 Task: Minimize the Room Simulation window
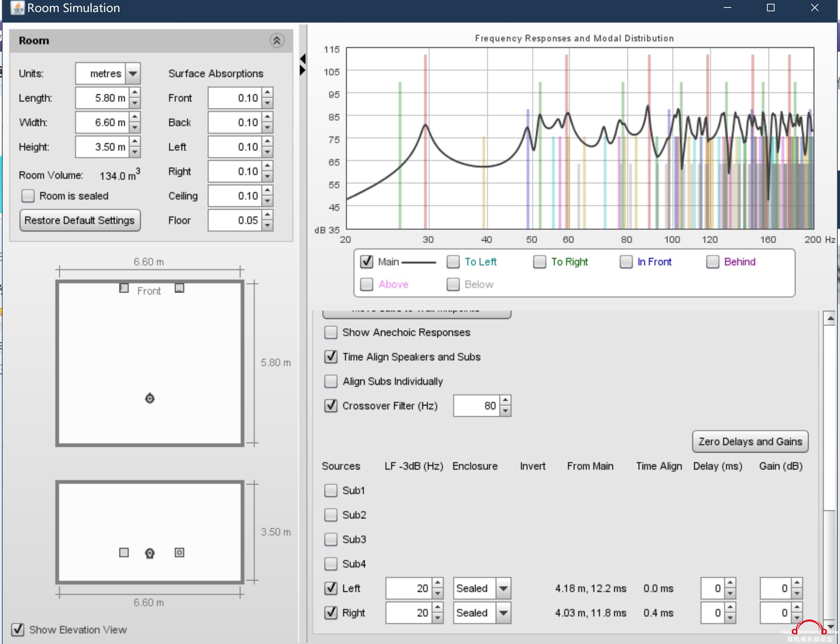[727, 8]
